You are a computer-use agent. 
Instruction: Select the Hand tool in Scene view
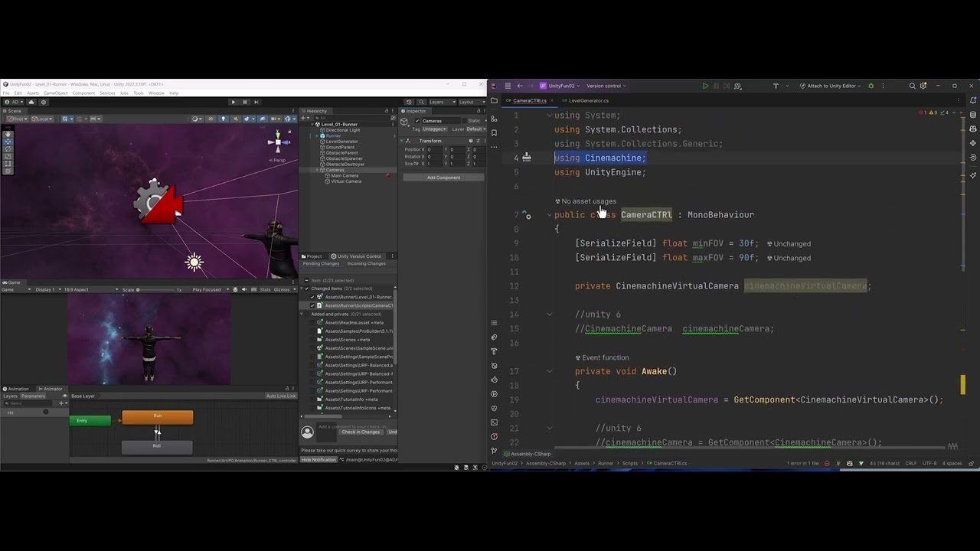tap(8, 134)
